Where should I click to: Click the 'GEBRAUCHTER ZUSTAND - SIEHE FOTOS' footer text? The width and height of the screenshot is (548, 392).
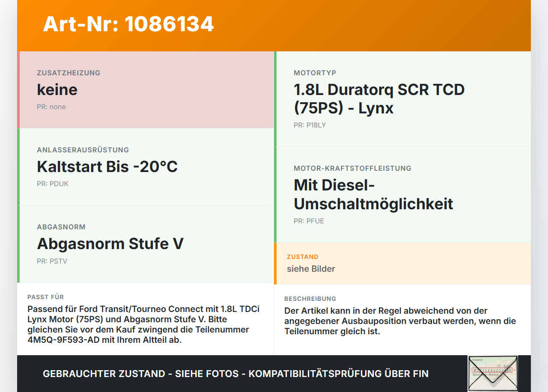tap(235, 374)
